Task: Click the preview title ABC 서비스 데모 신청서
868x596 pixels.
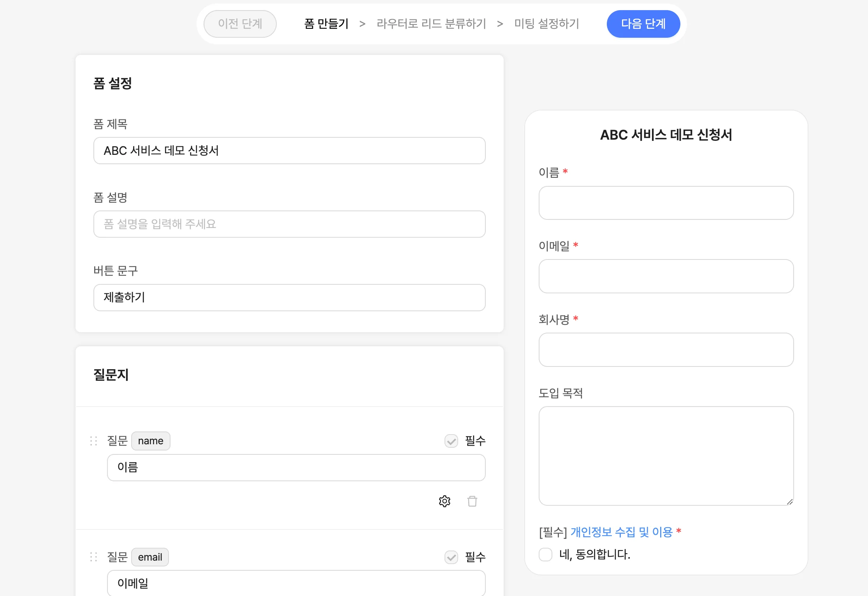Action: [x=666, y=135]
